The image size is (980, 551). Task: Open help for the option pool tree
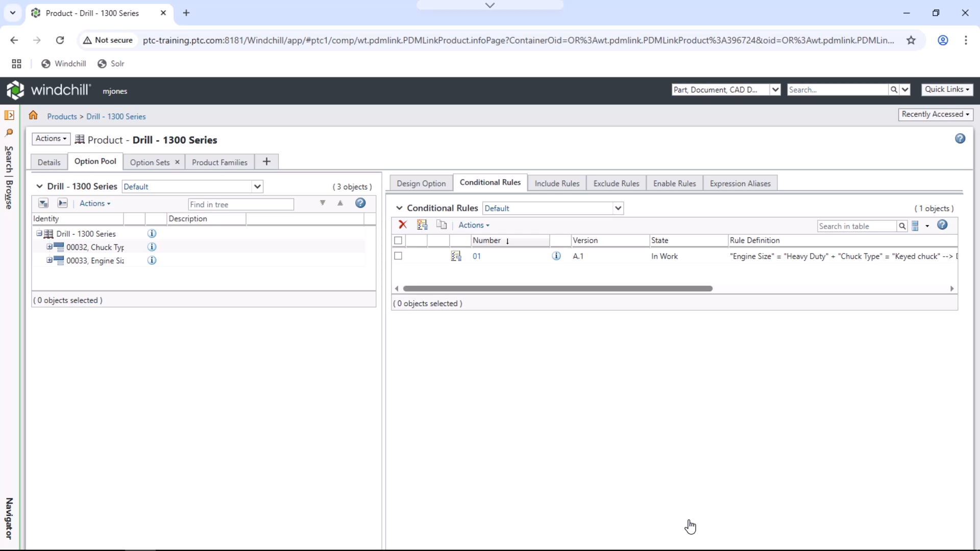(x=360, y=203)
